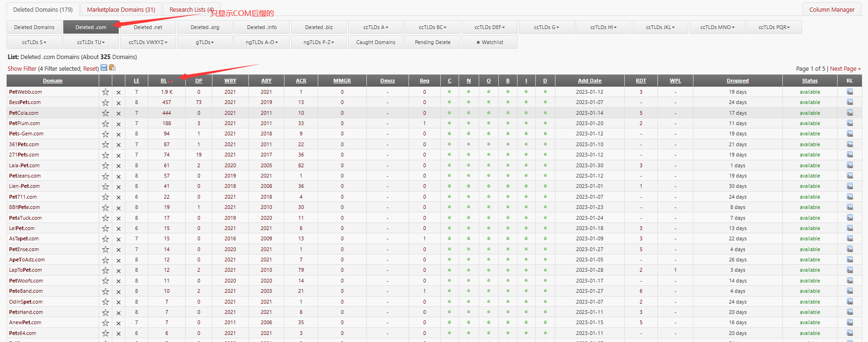
Task: Open the RL icon for PetsHand.com
Action: pyautogui.click(x=850, y=312)
